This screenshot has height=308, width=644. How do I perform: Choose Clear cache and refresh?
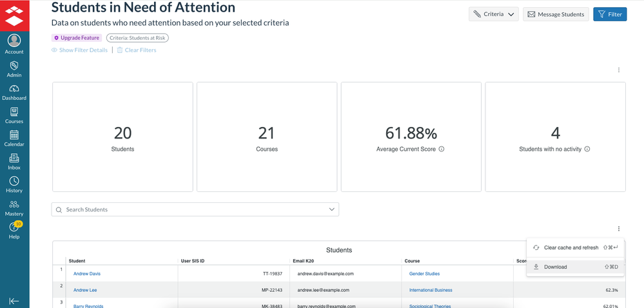coord(571,247)
